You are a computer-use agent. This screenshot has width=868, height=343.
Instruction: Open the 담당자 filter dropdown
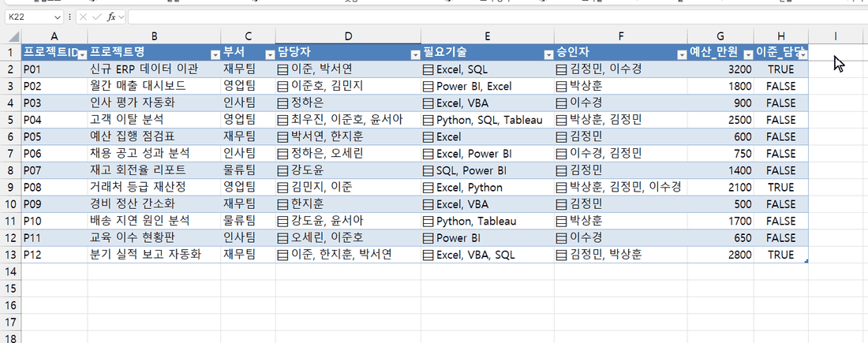tap(415, 54)
